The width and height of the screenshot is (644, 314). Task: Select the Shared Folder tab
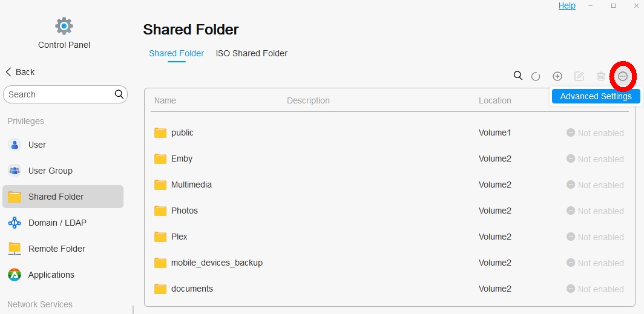click(176, 53)
